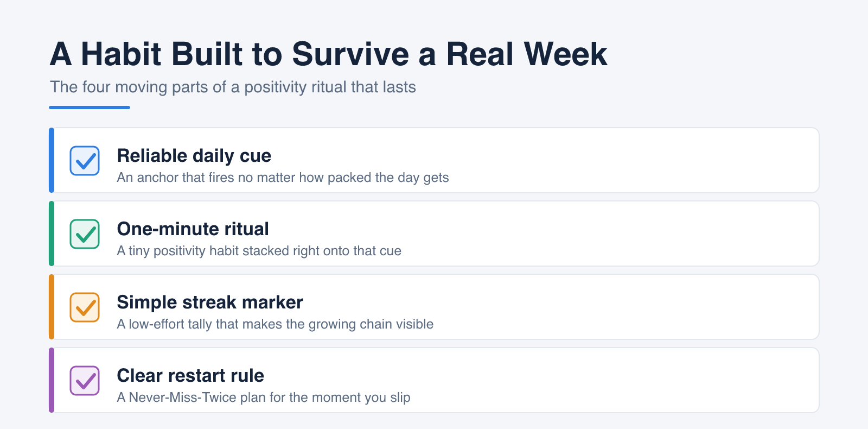The height and width of the screenshot is (429, 868).
Task: Click the anchor description under Reliable daily cue
Action: [283, 178]
